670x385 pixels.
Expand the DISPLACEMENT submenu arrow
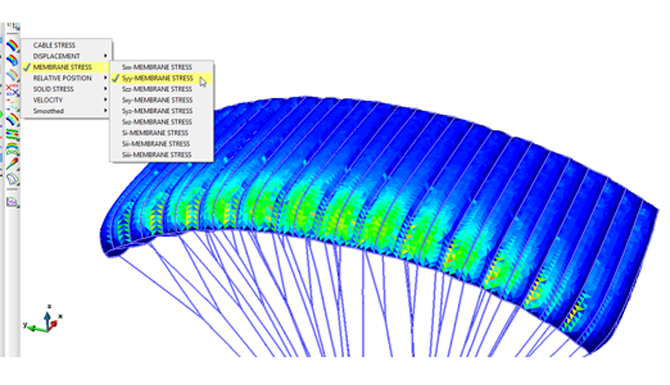(105, 56)
